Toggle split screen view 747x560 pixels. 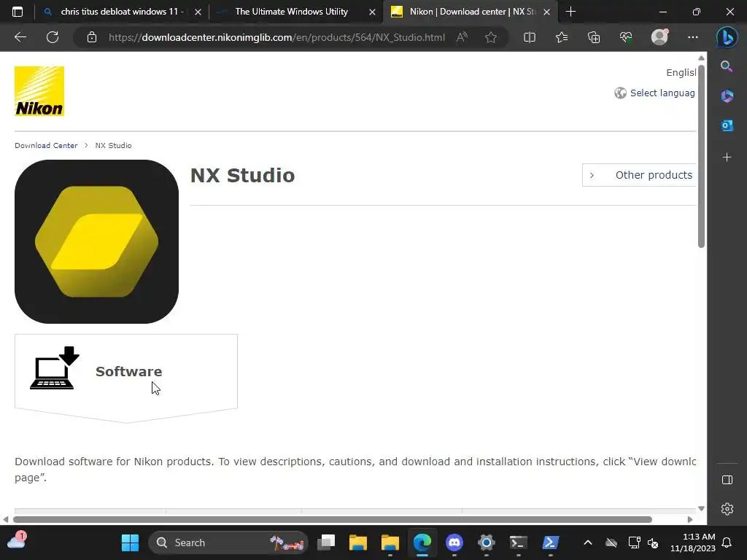point(530,37)
